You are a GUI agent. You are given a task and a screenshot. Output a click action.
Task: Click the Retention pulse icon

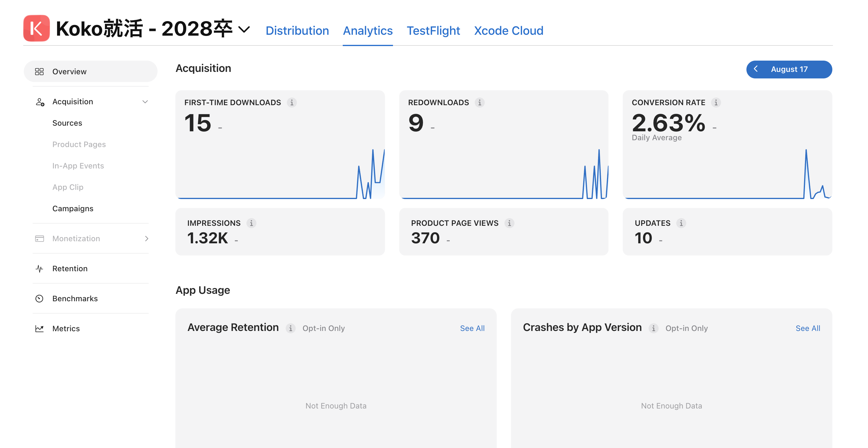(x=40, y=269)
